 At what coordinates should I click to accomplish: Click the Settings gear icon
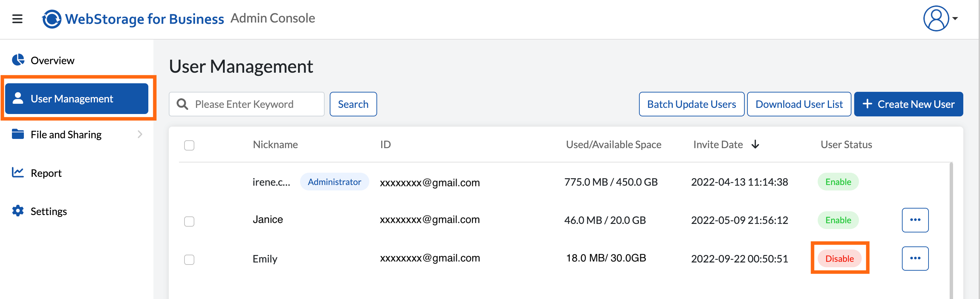[18, 211]
